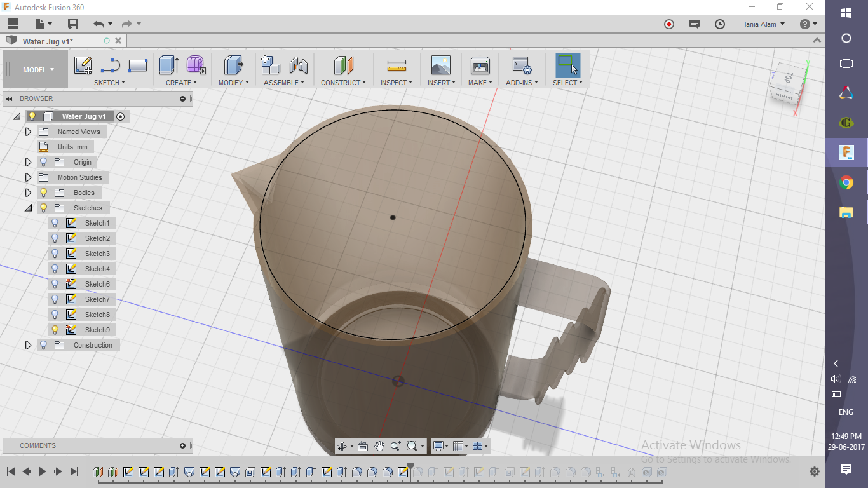The width and height of the screenshot is (868, 488).
Task: Open the CONSTRUCT menu
Action: pos(343,83)
